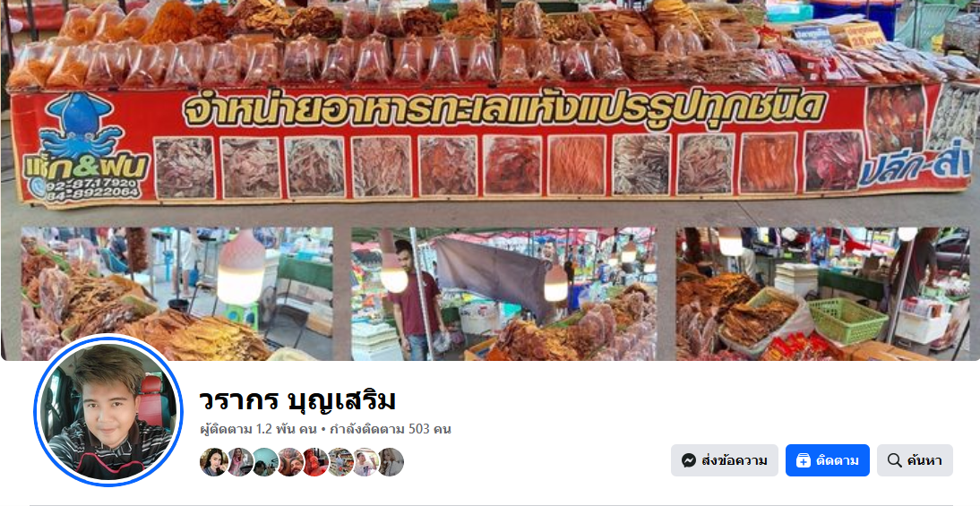
Task: Click the blue squid logo on cover banner
Action: (x=80, y=125)
